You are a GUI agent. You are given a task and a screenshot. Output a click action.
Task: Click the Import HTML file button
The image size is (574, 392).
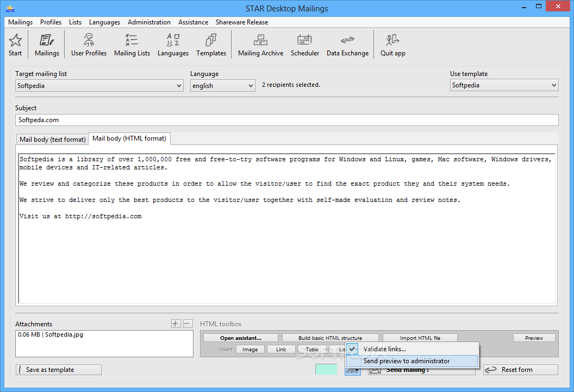[420, 338]
